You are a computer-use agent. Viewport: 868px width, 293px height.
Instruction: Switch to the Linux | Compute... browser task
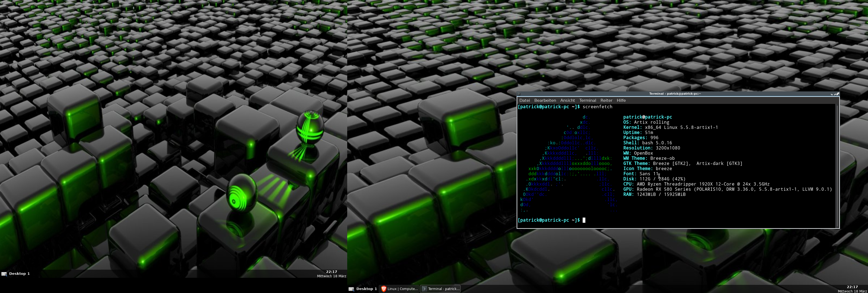tap(402, 289)
